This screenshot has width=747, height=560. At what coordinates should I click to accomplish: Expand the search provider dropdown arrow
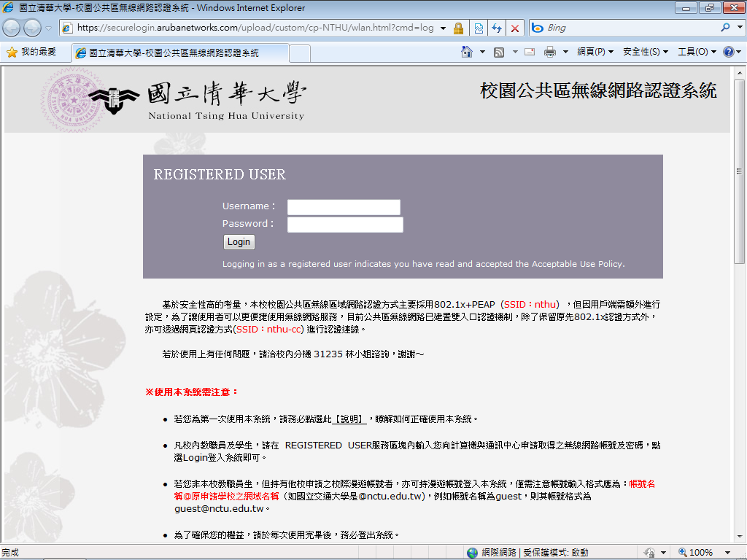pyautogui.click(x=738, y=28)
